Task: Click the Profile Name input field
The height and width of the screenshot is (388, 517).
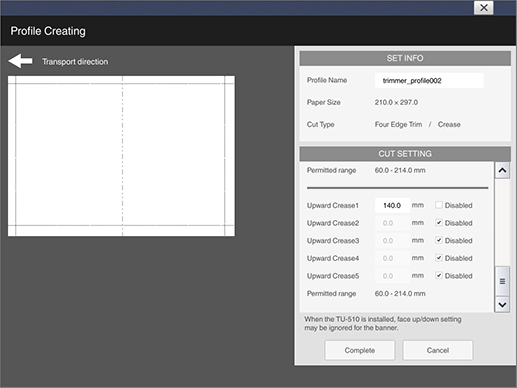Action: 429,80
